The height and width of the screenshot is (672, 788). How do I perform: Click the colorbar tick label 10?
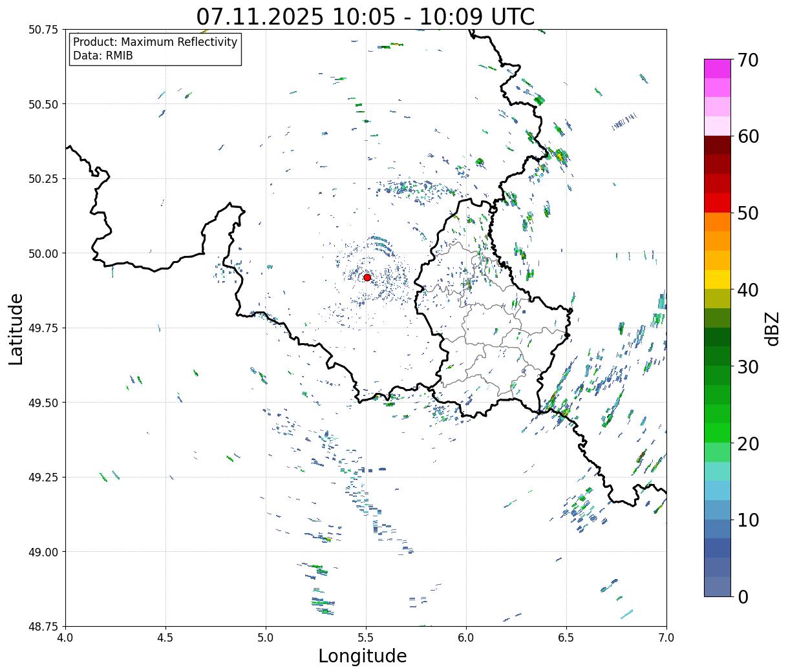(748, 520)
